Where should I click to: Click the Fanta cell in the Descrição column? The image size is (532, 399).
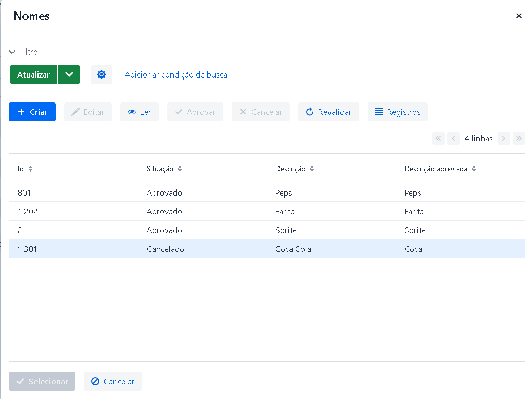click(x=285, y=211)
